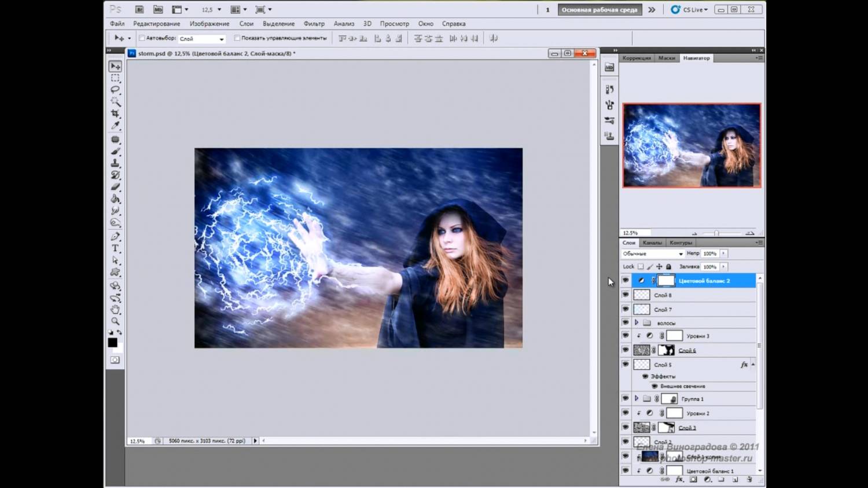
Task: Click the foreground color swatch
Action: coord(112,343)
